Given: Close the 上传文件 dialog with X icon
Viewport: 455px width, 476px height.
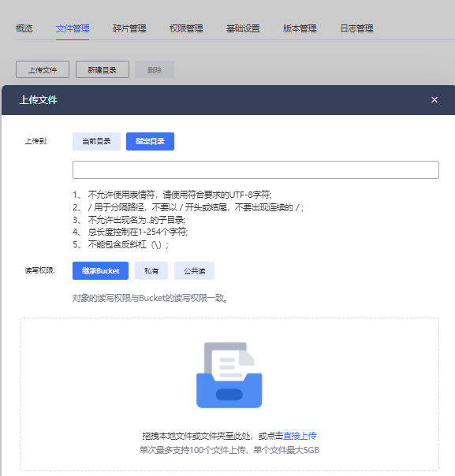Looking at the screenshot, I should 434,99.
